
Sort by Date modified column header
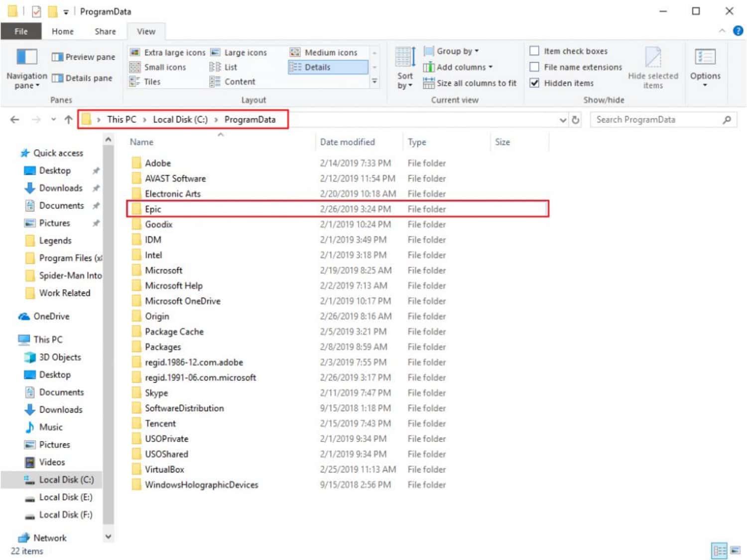pos(359,142)
